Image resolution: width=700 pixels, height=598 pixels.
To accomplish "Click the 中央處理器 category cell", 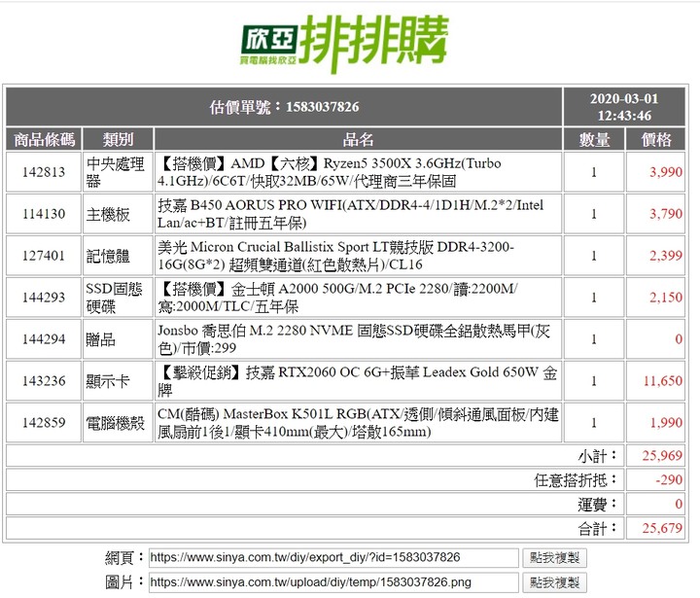I will coord(118,172).
